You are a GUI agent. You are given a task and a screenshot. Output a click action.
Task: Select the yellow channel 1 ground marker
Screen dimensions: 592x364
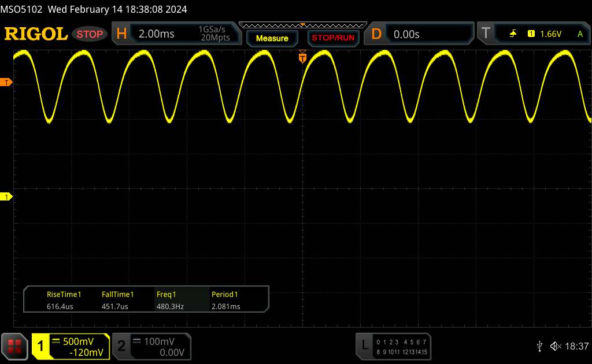[6, 196]
